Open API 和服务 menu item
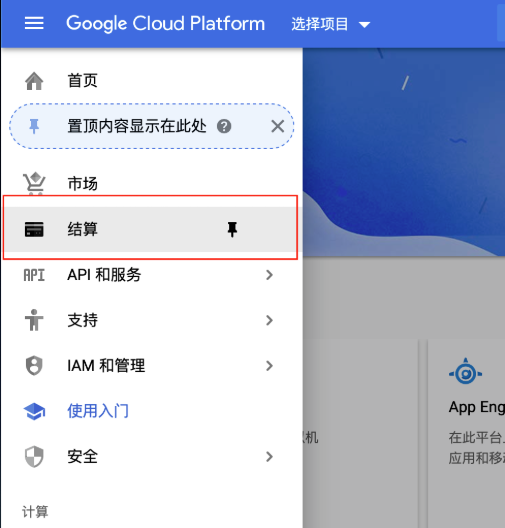Image resolution: width=505 pixels, height=528 pixels. 152,275
